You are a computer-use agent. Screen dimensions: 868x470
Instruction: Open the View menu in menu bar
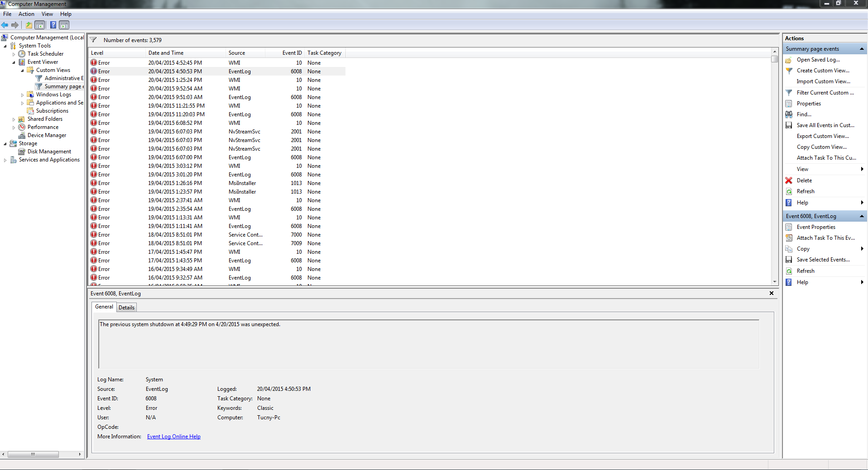47,14
